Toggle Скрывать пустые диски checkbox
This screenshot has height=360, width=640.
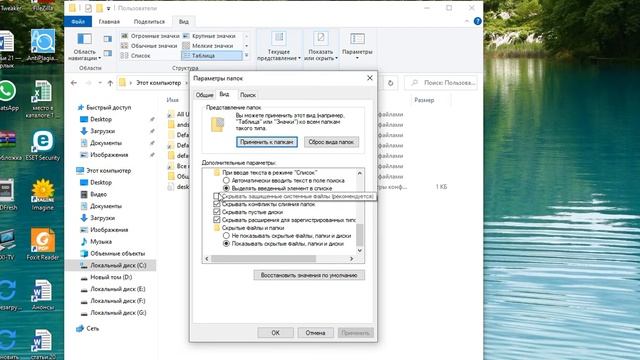pos(217,212)
